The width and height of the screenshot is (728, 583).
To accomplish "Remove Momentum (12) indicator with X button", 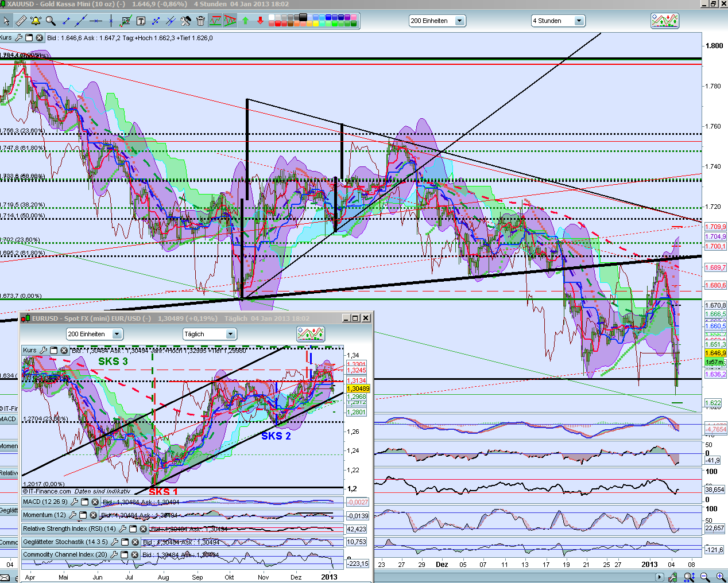I will coord(93,515).
